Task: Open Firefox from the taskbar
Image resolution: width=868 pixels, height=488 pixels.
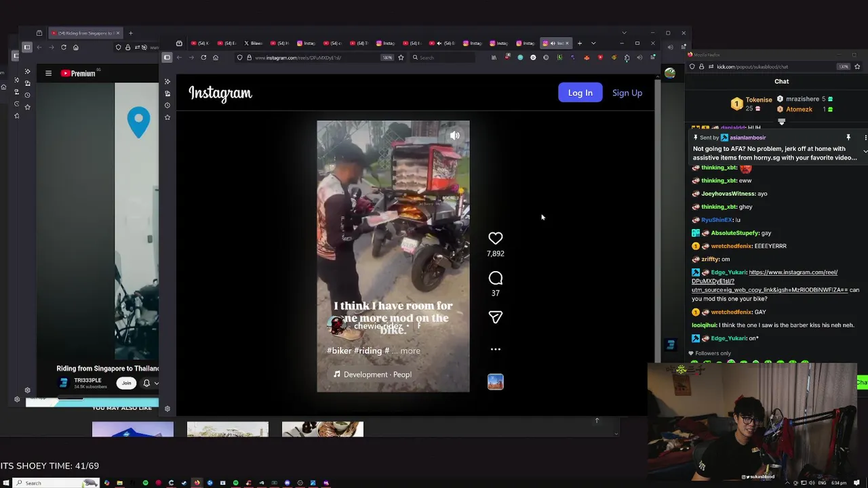Action: click(197, 483)
